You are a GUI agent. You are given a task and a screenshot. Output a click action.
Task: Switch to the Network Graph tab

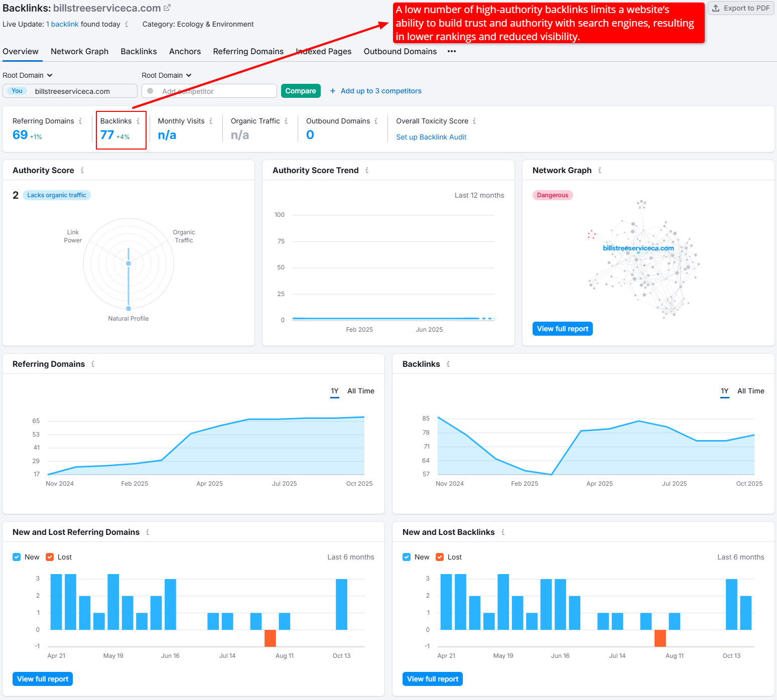tap(79, 52)
